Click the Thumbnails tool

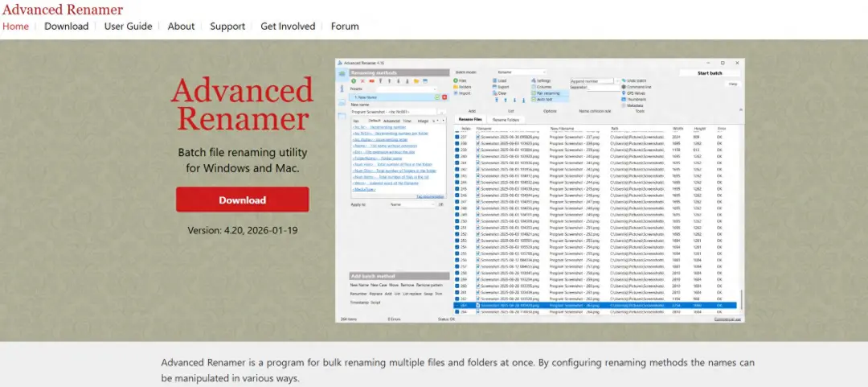point(634,99)
